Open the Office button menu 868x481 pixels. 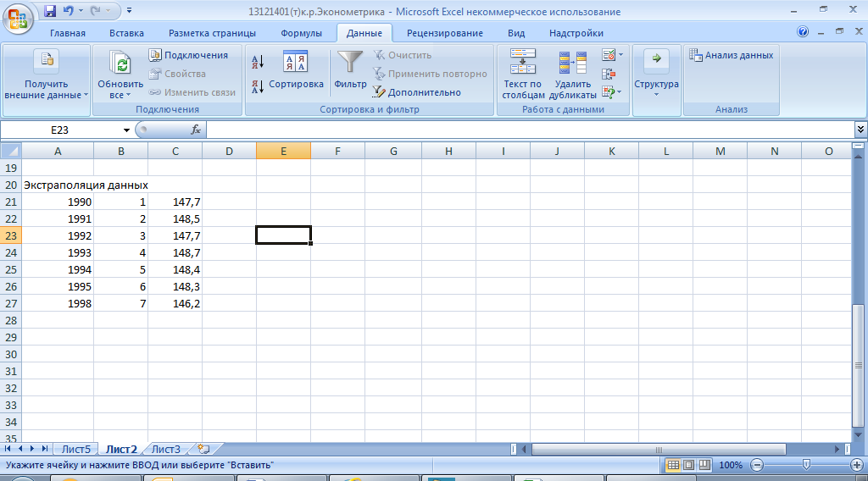click(x=18, y=19)
